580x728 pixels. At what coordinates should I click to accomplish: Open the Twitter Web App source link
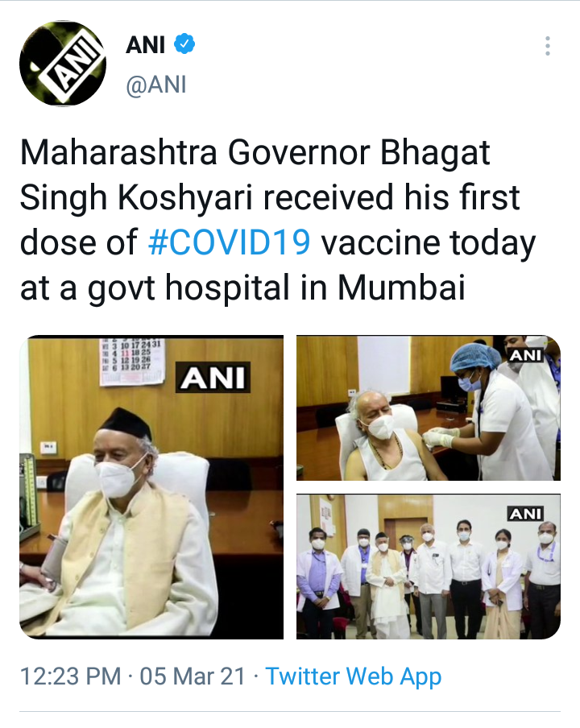[x=353, y=676]
